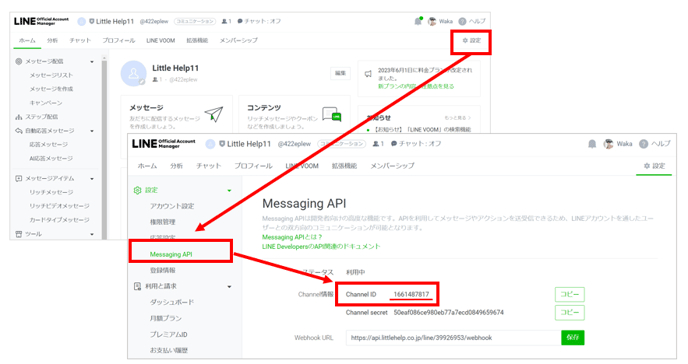Collapse the メッセージ配信 section arrow
688x364 pixels.
click(92, 62)
